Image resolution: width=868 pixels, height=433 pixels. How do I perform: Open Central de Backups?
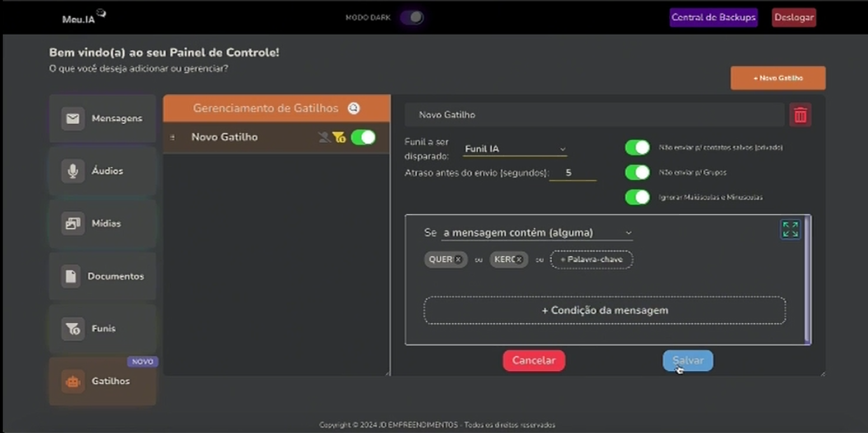point(713,17)
